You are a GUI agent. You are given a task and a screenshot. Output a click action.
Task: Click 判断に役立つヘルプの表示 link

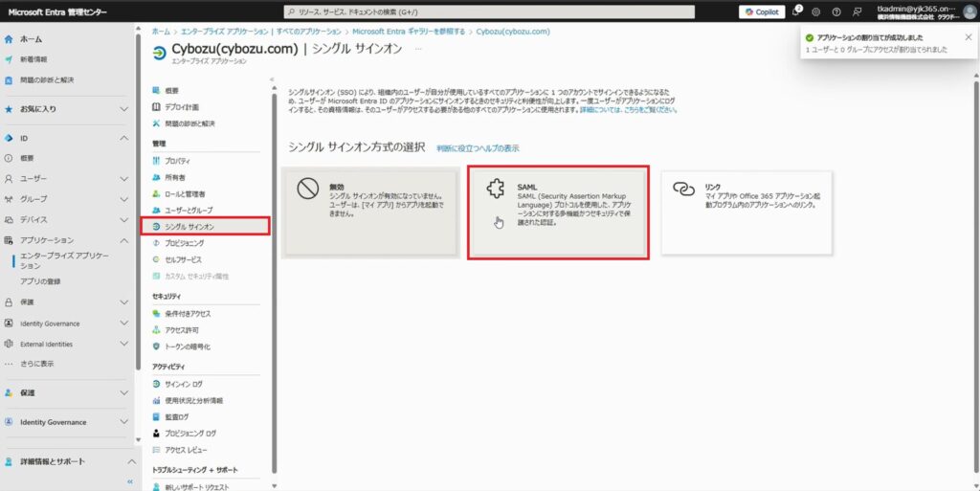click(x=478, y=148)
